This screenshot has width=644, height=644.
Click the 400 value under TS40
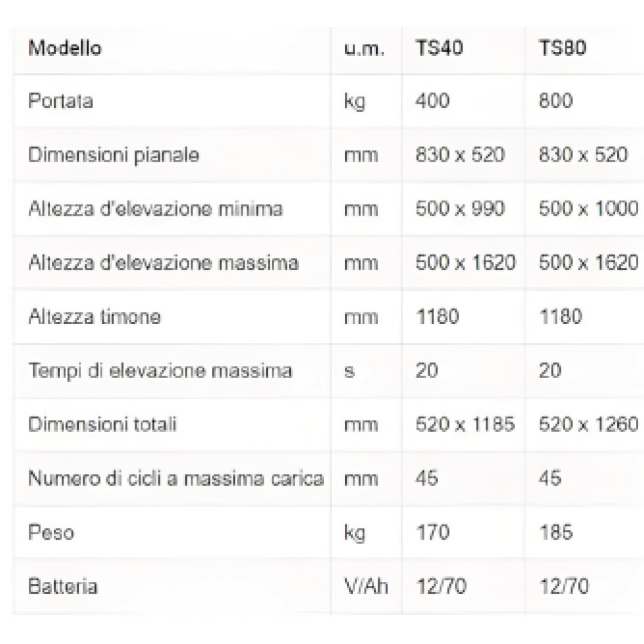pyautogui.click(x=433, y=101)
